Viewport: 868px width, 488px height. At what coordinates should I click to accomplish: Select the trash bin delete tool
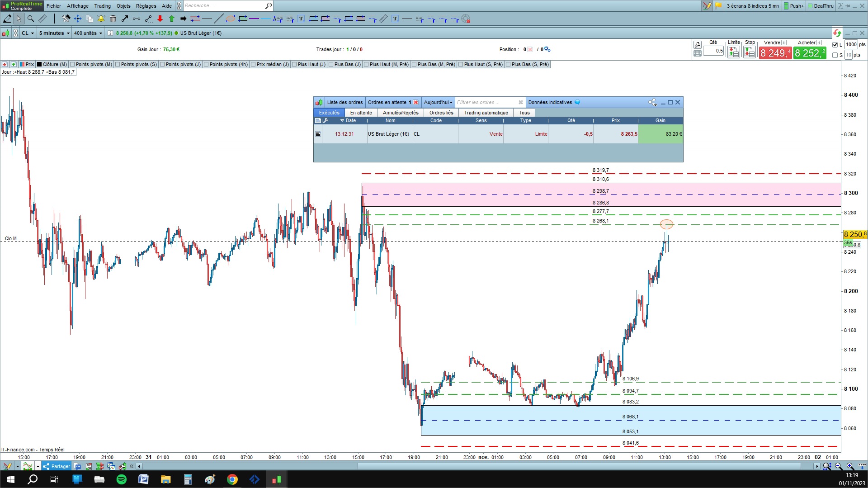point(113,19)
